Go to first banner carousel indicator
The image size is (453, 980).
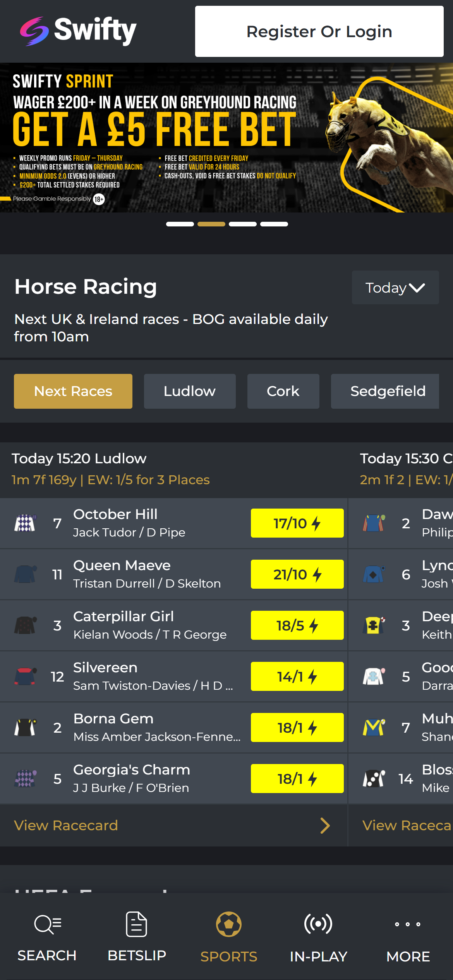pyautogui.click(x=180, y=224)
